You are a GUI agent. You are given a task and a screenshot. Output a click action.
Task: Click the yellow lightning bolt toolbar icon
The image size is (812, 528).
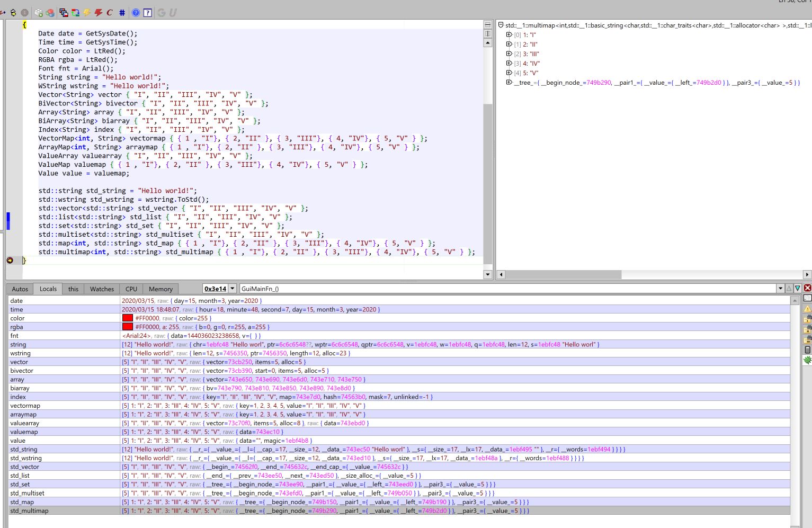pyautogui.click(x=87, y=12)
